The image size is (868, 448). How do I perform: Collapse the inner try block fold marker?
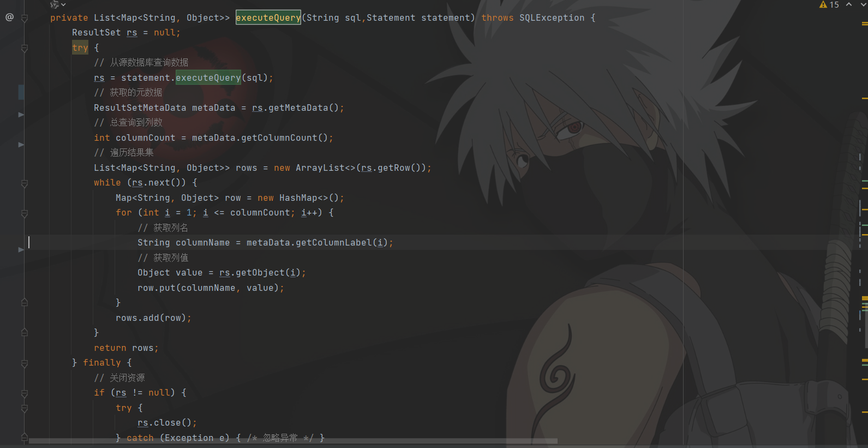(x=25, y=408)
